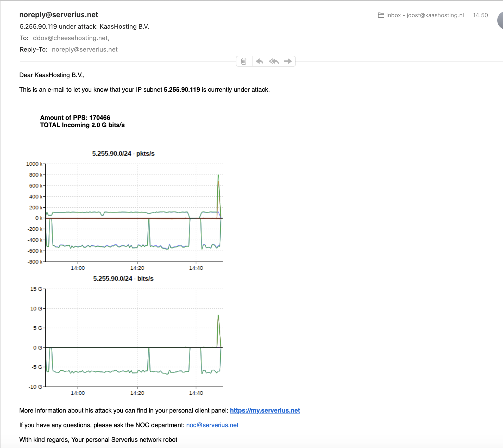Click the reply-all double arrow icon
Image resolution: width=503 pixels, height=448 pixels.
[x=274, y=61]
